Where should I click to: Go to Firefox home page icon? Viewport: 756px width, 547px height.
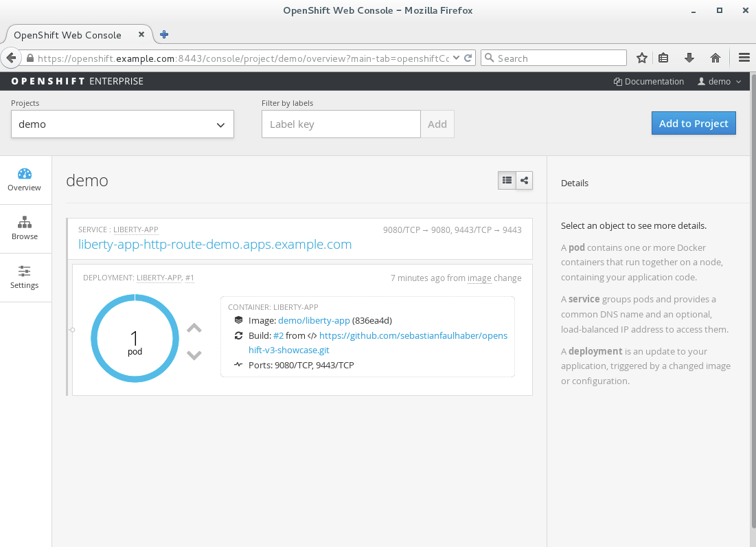(715, 58)
